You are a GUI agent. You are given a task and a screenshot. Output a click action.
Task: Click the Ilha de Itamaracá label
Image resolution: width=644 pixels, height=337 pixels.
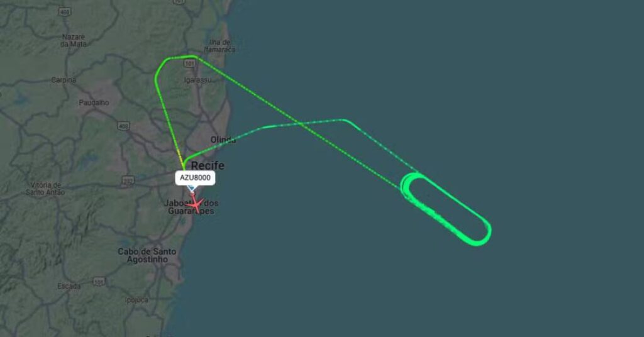pos(219,45)
